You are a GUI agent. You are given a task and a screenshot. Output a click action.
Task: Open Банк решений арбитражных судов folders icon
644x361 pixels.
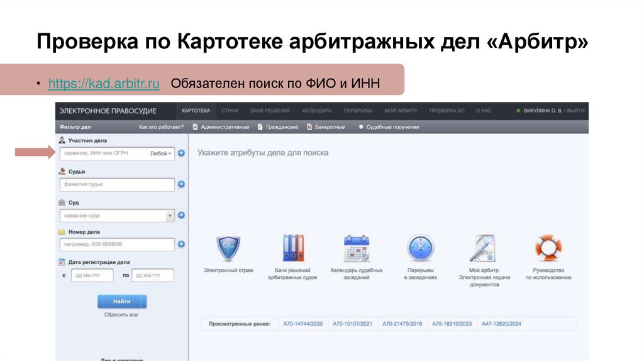[293, 248]
